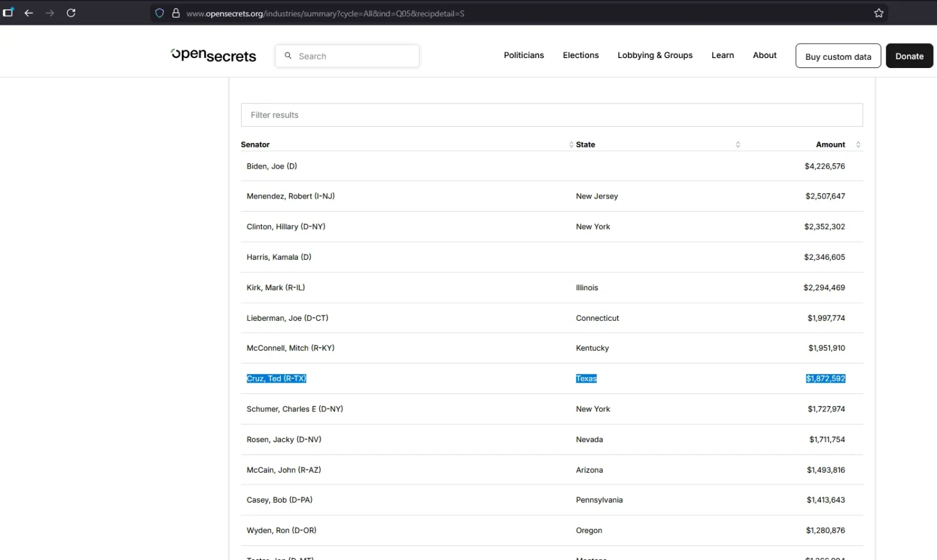Click amount $4,226,576 for Biden

click(825, 166)
